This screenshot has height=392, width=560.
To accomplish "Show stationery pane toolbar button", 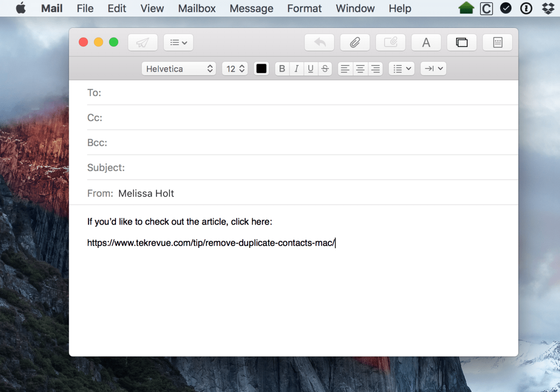I will coord(497,42).
